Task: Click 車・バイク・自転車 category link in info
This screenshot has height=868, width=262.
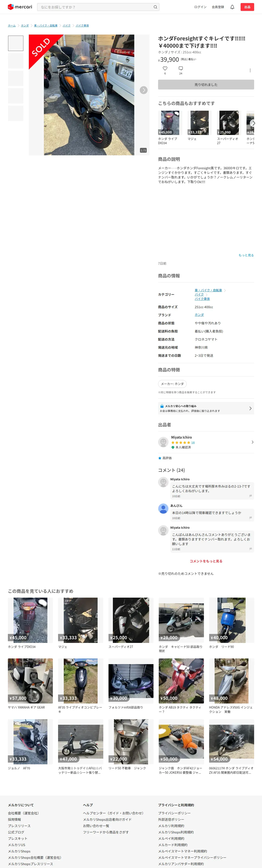Action: pyautogui.click(x=208, y=290)
